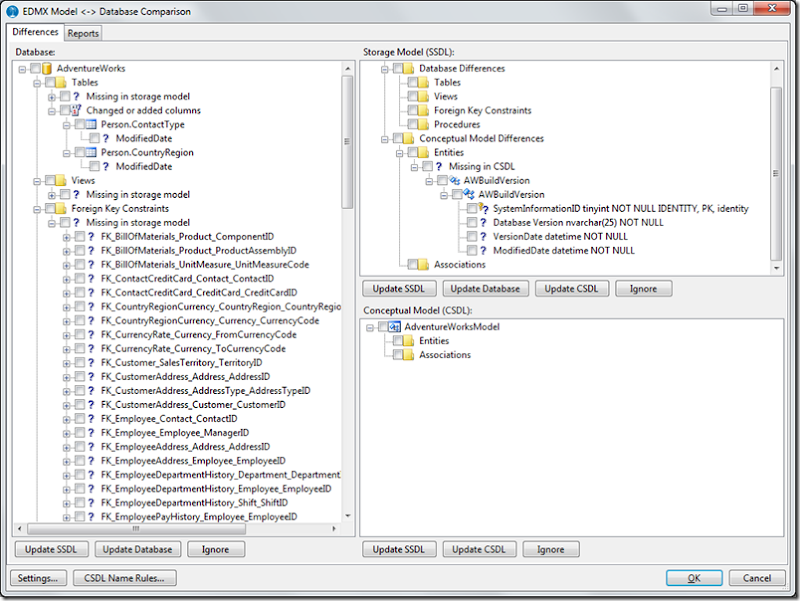Select the Differences tab
800x601 pixels.
pyautogui.click(x=35, y=33)
